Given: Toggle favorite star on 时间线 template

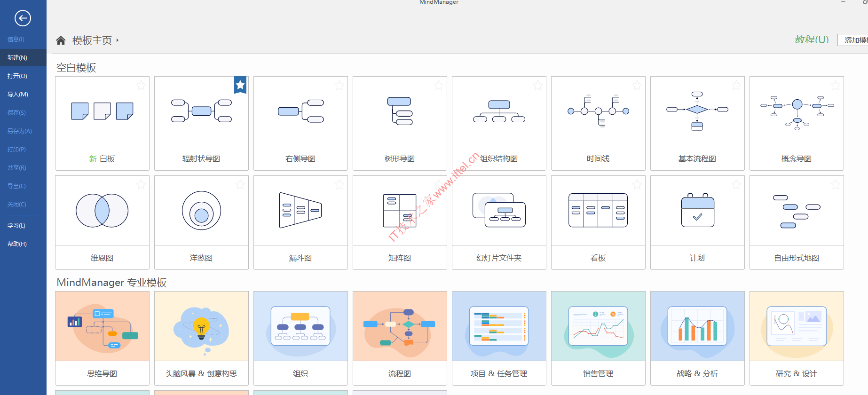Looking at the screenshot, I should (x=637, y=85).
